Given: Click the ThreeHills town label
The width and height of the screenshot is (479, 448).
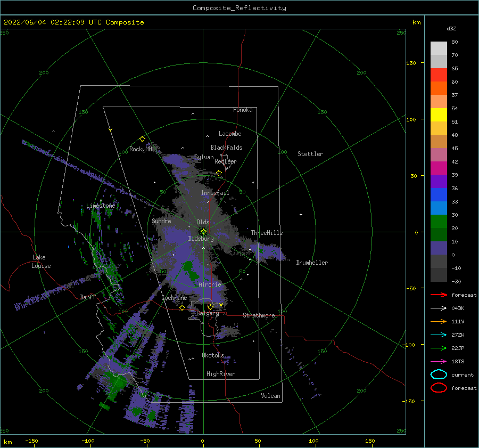Looking at the screenshot, I should (267, 233).
